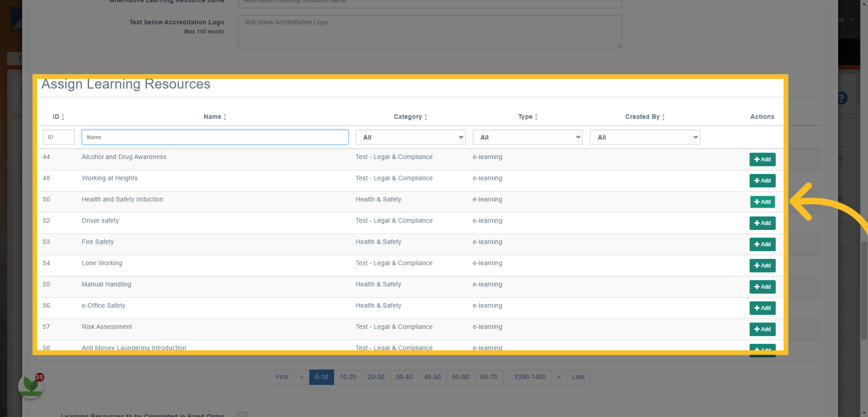This screenshot has width=868, height=417.
Task: Open the Created By filter dropdown
Action: (x=645, y=137)
